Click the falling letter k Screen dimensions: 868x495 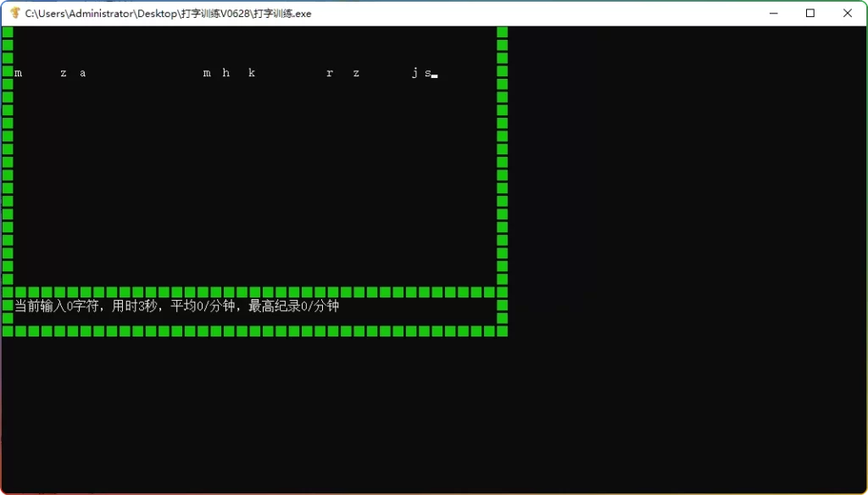(252, 73)
